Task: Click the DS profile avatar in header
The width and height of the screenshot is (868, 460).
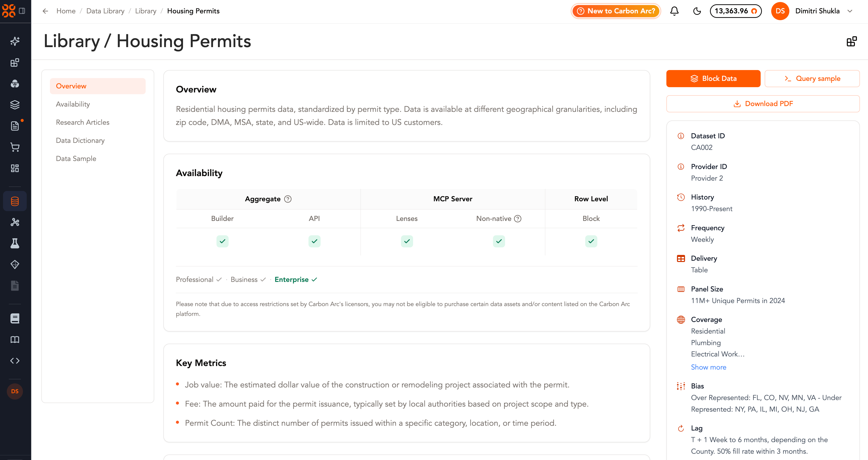Action: pyautogui.click(x=780, y=11)
